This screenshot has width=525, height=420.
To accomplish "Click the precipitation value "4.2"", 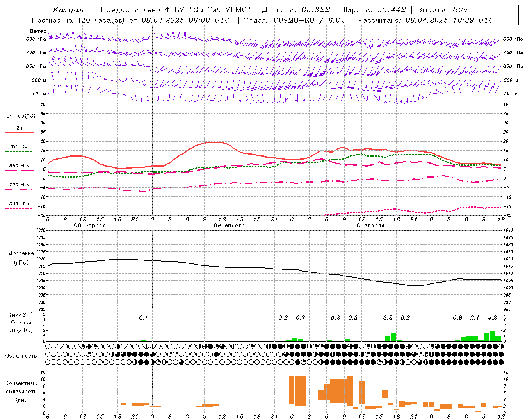I will 493,317.
